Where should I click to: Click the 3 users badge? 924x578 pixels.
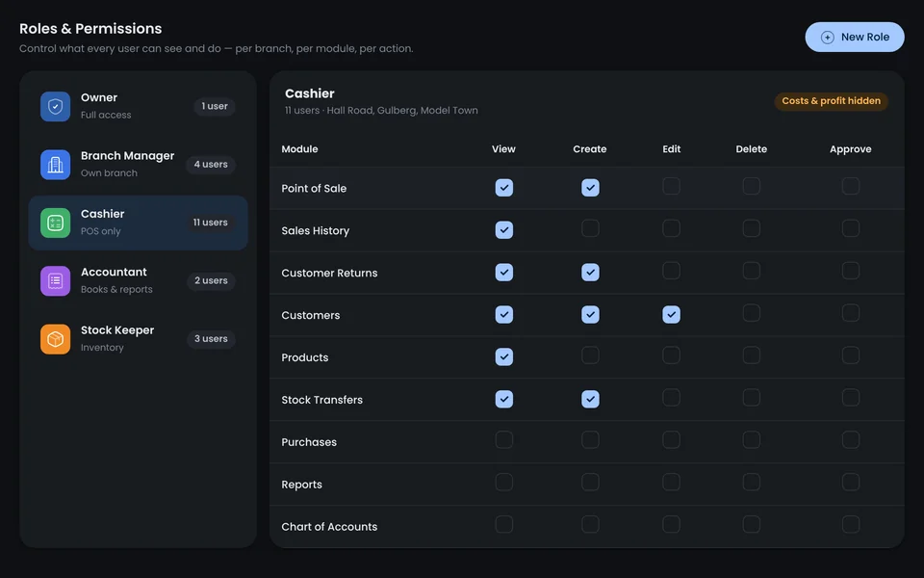pos(211,339)
